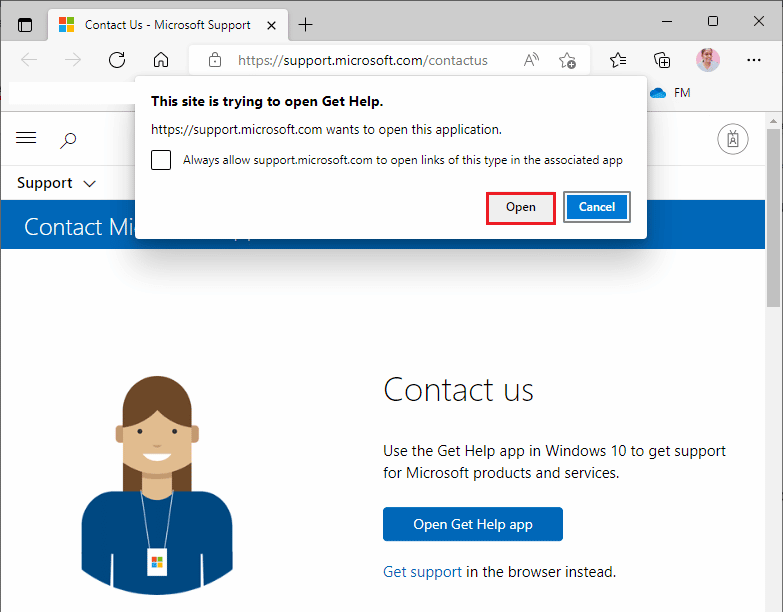
Task: Close the Contact Us tab
Action: coord(271,25)
